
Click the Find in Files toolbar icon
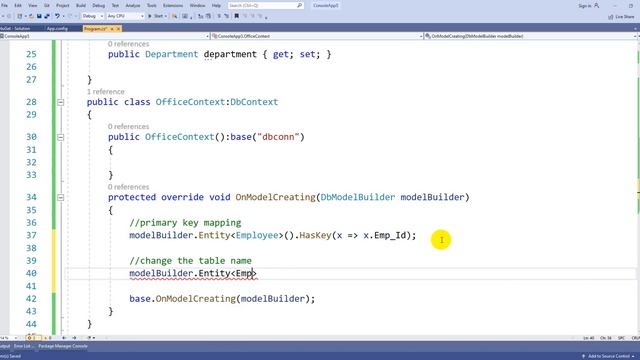pos(174,16)
